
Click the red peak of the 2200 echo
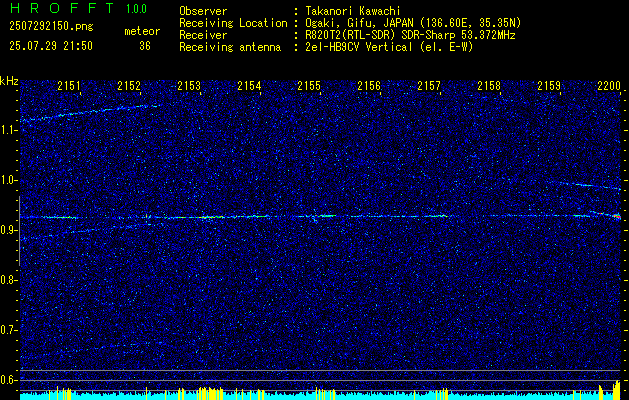tap(617, 217)
